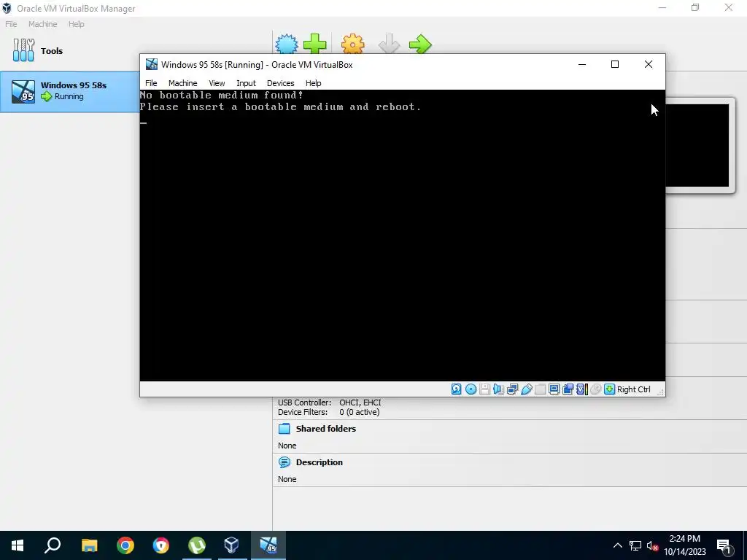
Task: Click the mouse integration status icon
Action: click(x=595, y=389)
